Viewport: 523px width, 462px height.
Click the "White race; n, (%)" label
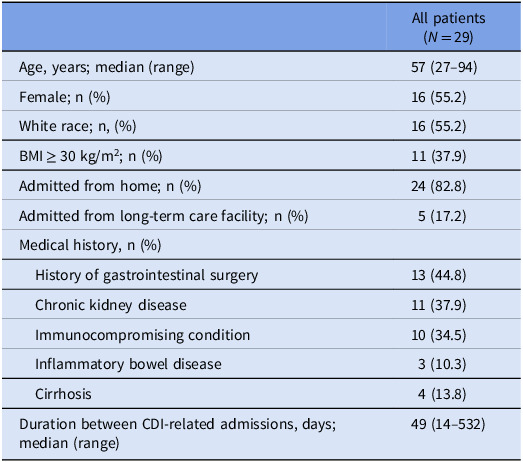pos(78,126)
